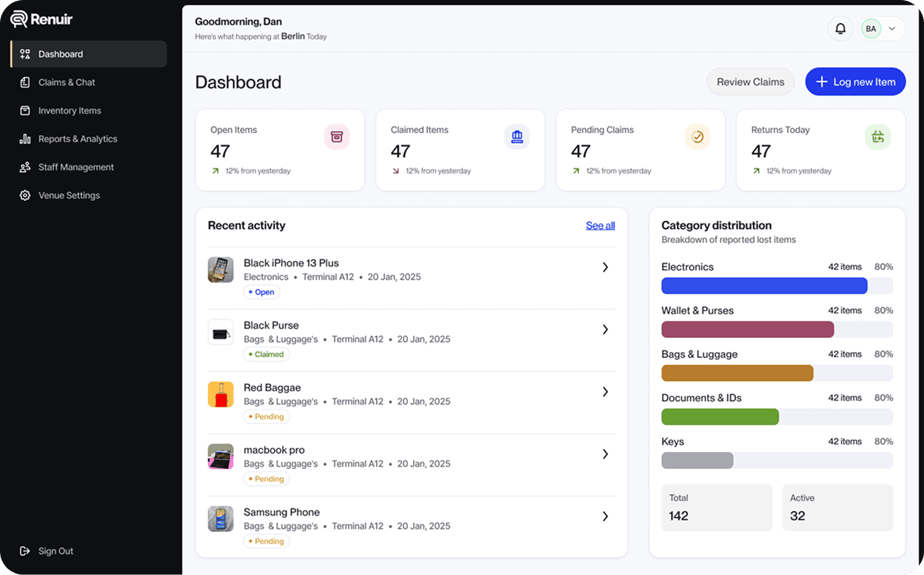Image resolution: width=924 pixels, height=575 pixels.
Task: Click the Renuir logo icon
Action: click(x=19, y=19)
